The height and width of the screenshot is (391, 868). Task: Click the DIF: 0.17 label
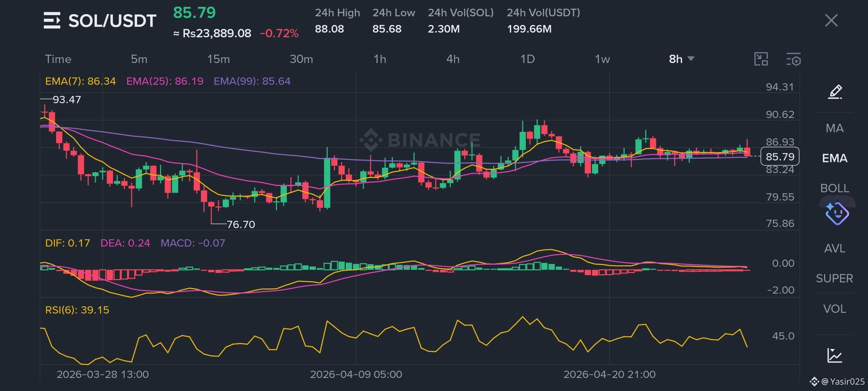pos(68,243)
